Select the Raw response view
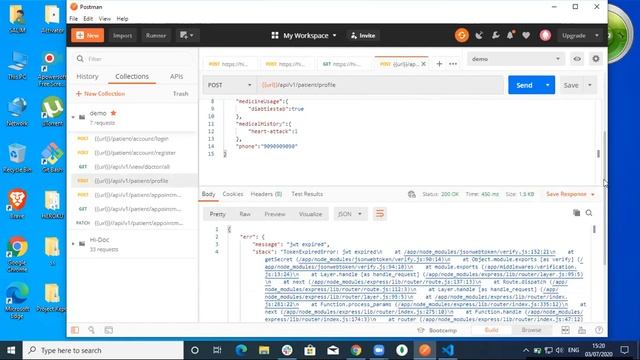Image resolution: width=640 pixels, height=360 pixels. [x=245, y=214]
